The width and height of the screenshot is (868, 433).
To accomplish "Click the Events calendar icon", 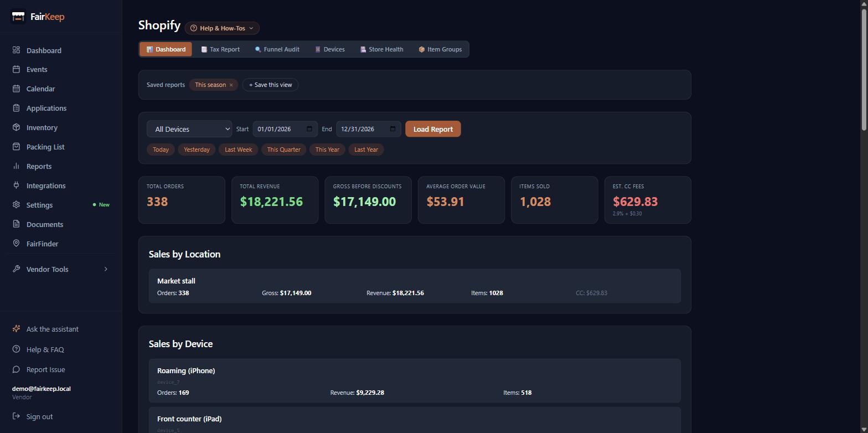I will click(x=17, y=69).
